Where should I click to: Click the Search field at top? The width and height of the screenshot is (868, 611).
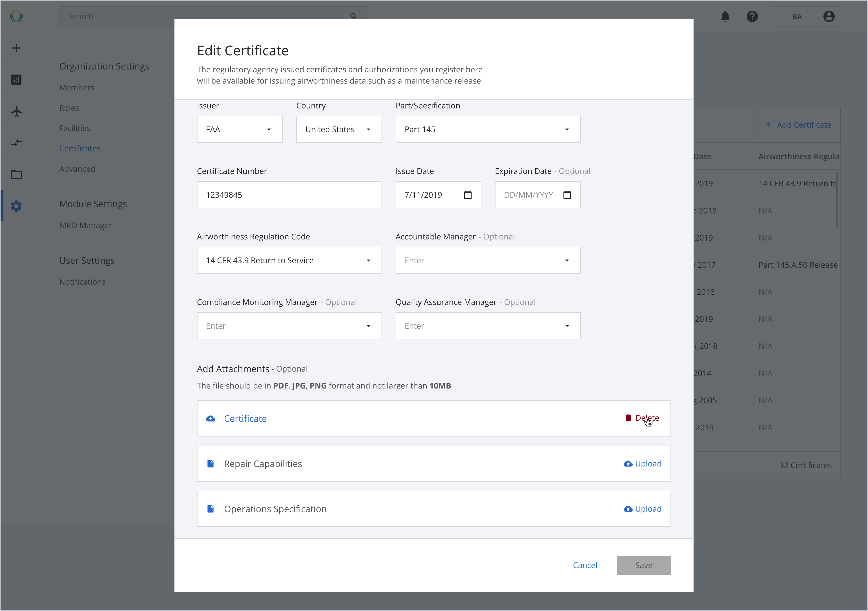click(213, 16)
